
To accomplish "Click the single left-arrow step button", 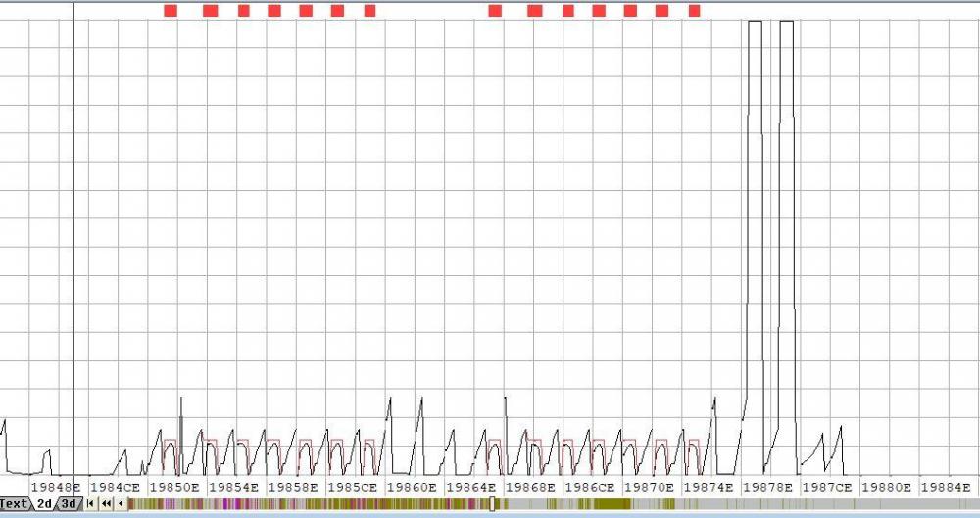I will tap(120, 504).
